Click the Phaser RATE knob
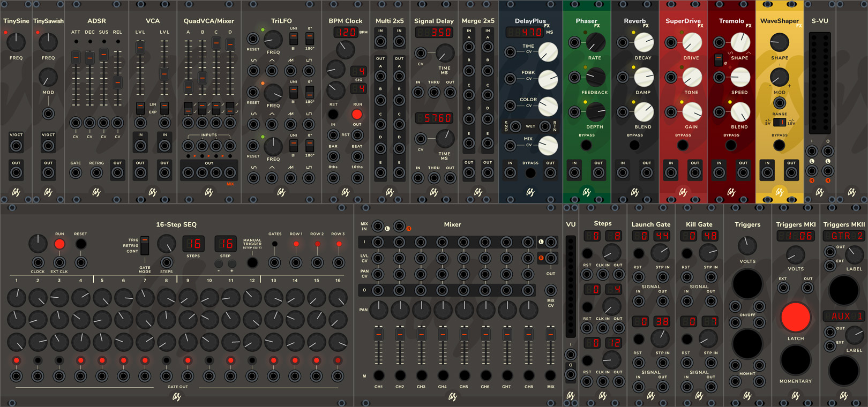This screenshot has width=868, height=407. (595, 42)
